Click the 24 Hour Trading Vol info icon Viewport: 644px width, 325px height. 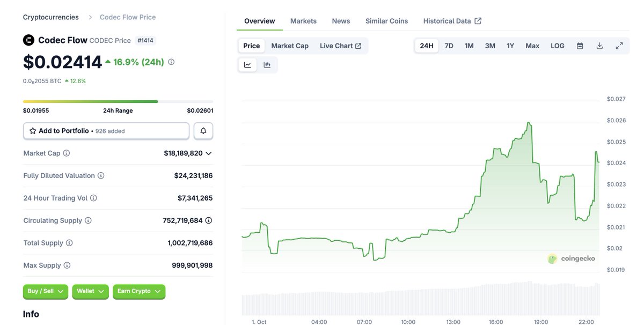coord(93,198)
